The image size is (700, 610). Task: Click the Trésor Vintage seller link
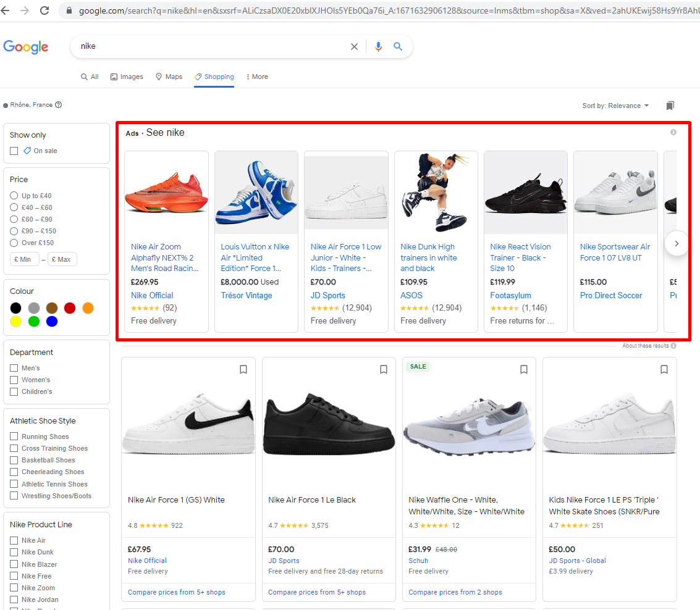point(247,295)
